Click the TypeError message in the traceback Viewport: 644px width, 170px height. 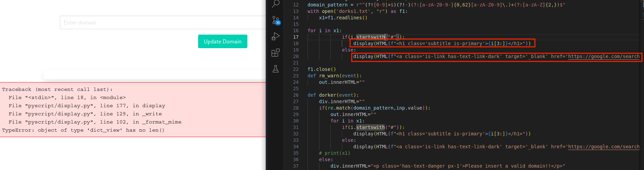[x=83, y=130]
